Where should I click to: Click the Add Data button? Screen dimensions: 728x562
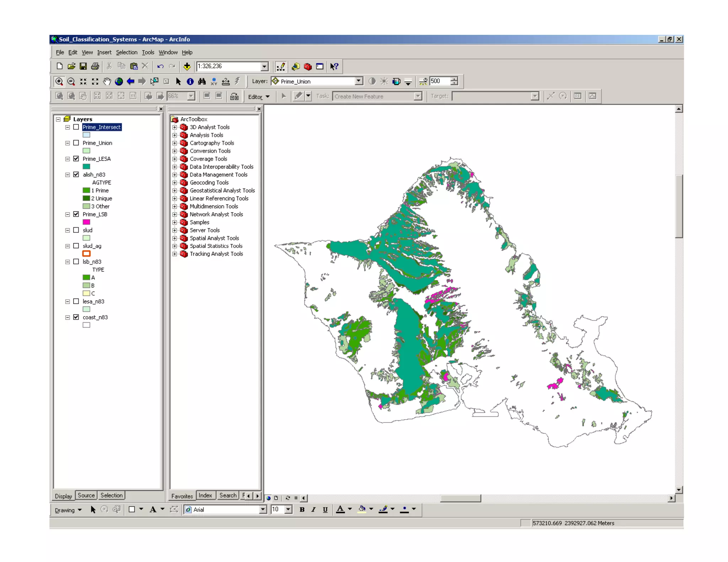tap(187, 66)
